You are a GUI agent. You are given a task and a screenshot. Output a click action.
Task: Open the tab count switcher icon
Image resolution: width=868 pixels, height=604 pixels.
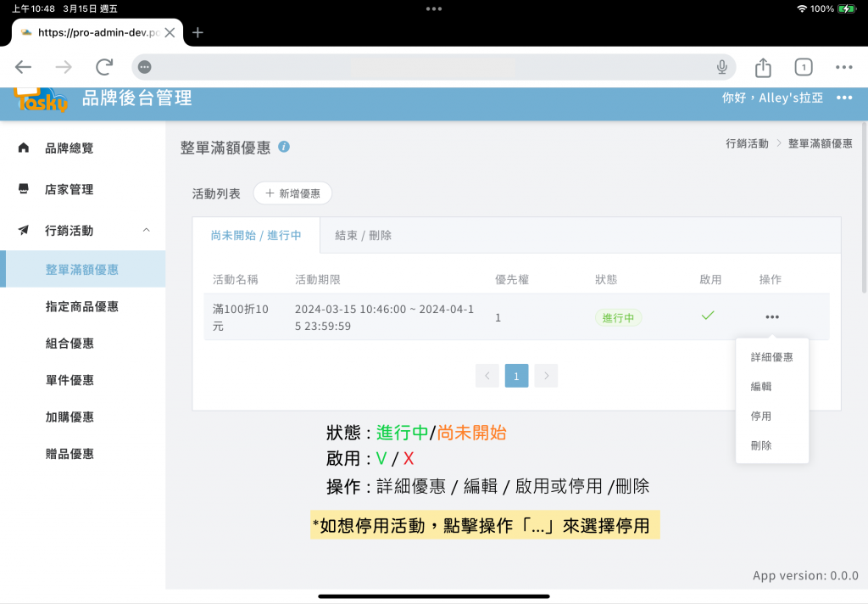[804, 67]
